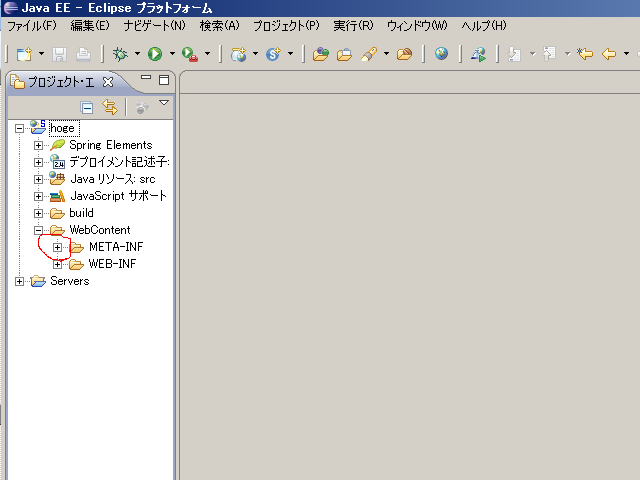Click the Previous Annotation icon
The height and width of the screenshot is (480, 640).
(x=549, y=53)
